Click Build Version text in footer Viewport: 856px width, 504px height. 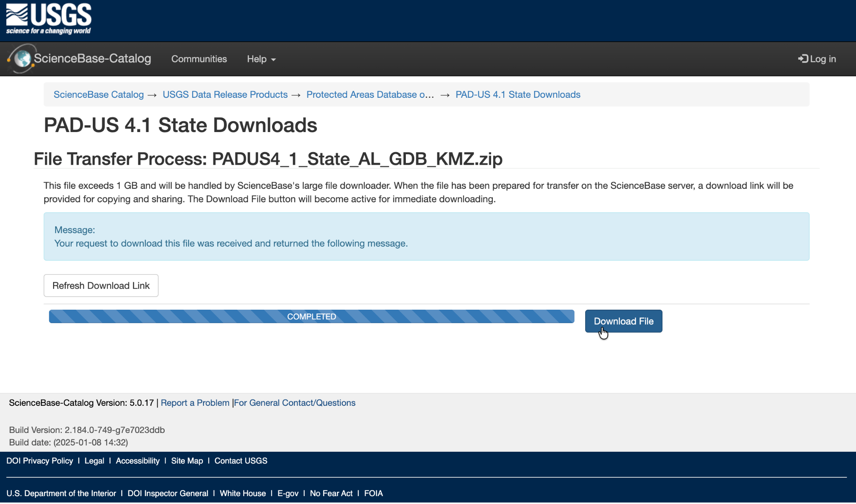pos(87,430)
